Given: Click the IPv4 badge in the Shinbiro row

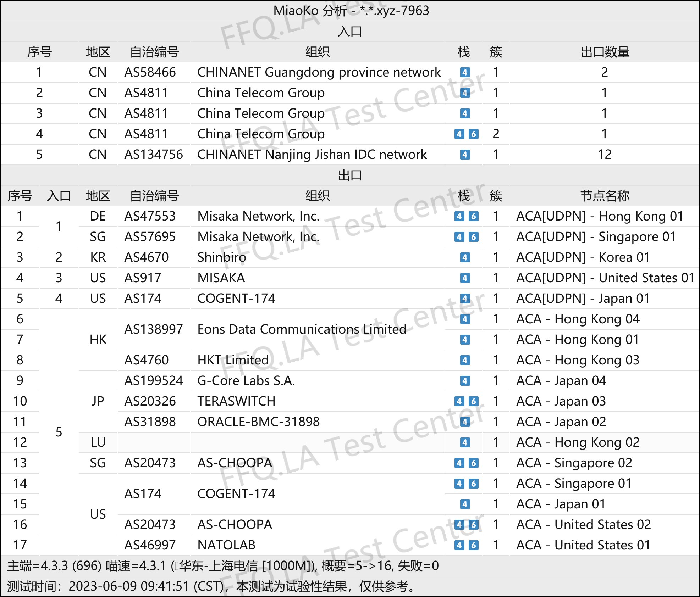Looking at the screenshot, I should coord(465,257).
